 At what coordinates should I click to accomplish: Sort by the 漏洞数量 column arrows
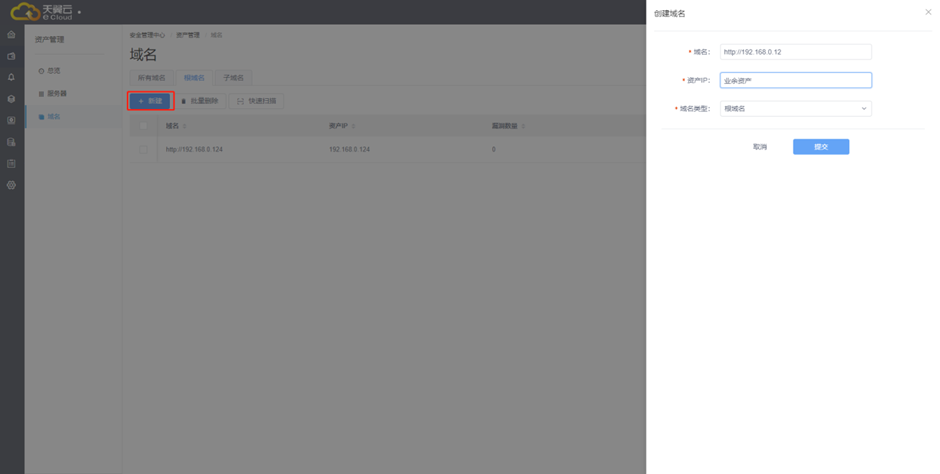(x=523, y=126)
